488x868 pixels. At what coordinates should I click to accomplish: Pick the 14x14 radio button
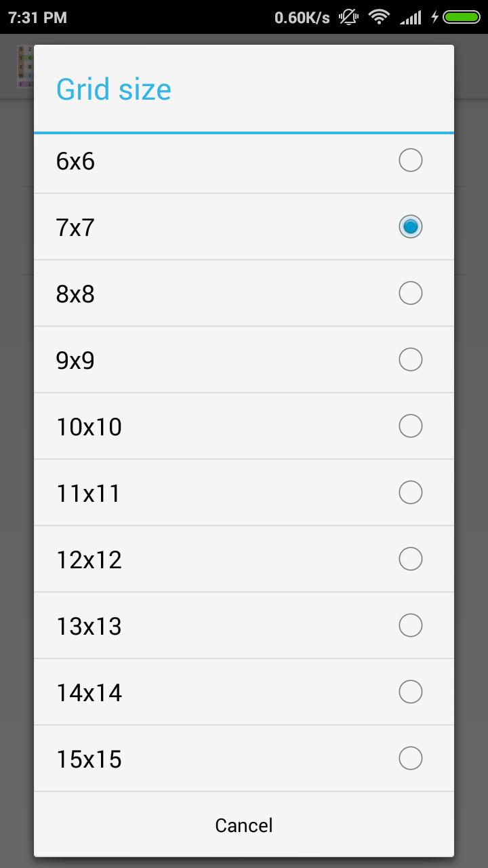410,692
